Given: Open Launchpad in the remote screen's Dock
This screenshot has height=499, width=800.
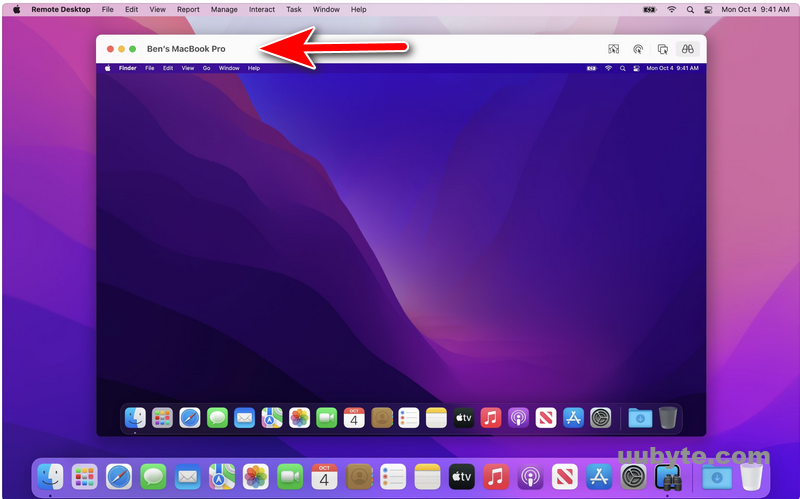Looking at the screenshot, I should tap(162, 418).
